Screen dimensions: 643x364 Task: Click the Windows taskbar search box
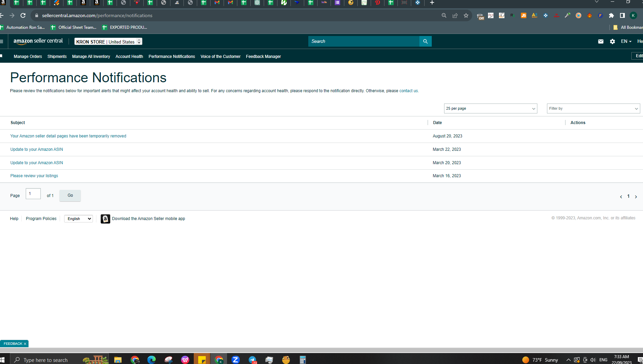pos(59,360)
